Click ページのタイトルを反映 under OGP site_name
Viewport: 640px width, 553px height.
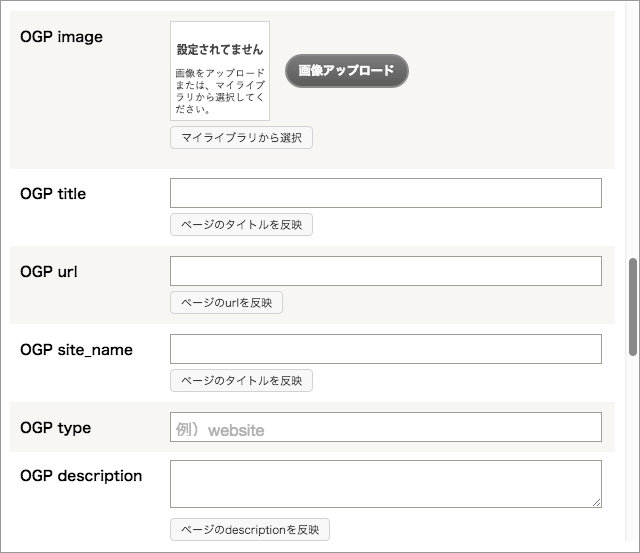pos(241,380)
